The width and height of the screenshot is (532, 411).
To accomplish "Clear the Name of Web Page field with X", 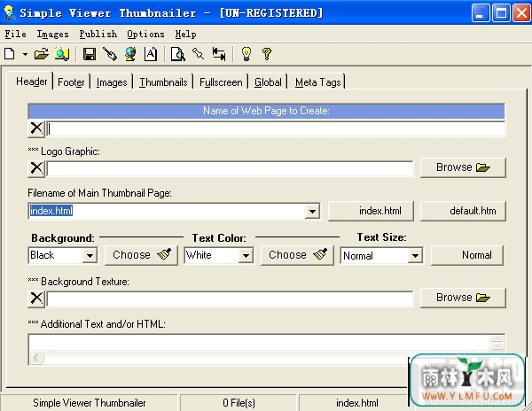I will 36,128.
